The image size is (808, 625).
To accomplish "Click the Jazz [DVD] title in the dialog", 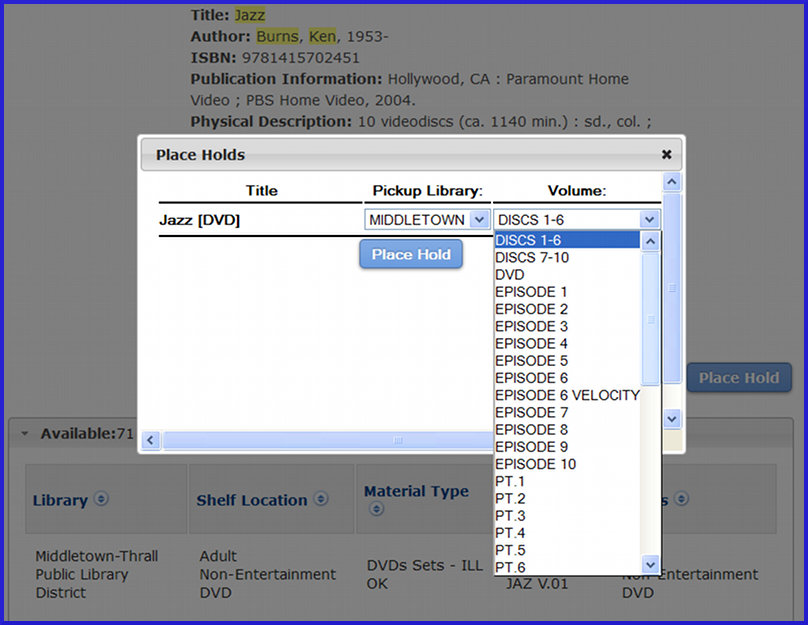I will [199, 220].
